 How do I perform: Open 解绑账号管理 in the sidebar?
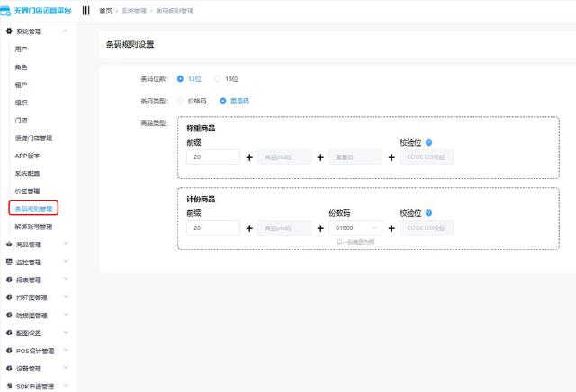[x=33, y=227]
